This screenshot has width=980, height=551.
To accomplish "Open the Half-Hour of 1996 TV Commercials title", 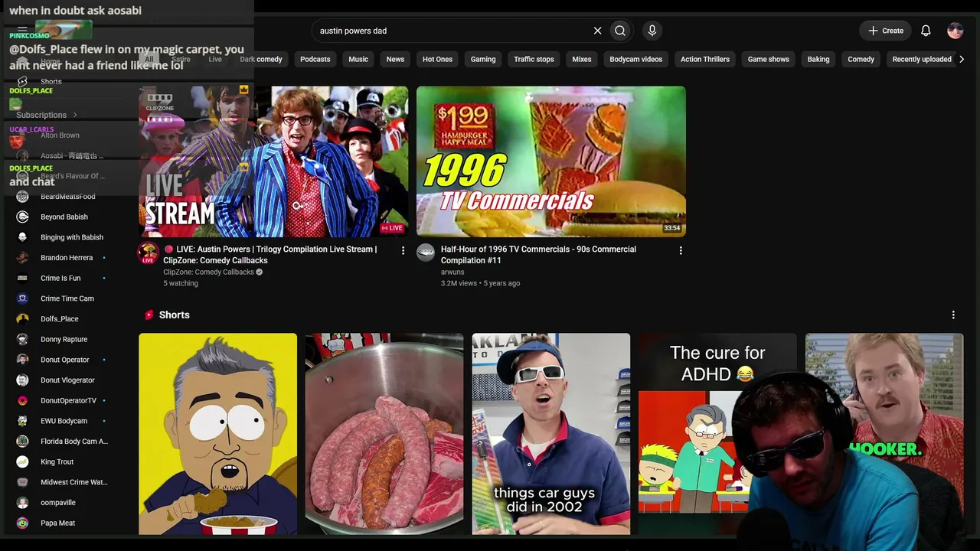I will click(538, 255).
